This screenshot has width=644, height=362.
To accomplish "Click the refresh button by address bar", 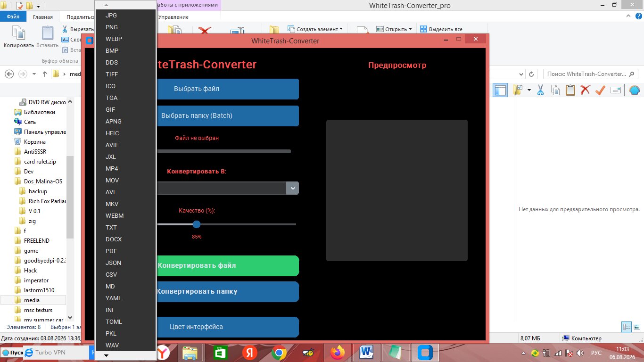I will pos(532,74).
